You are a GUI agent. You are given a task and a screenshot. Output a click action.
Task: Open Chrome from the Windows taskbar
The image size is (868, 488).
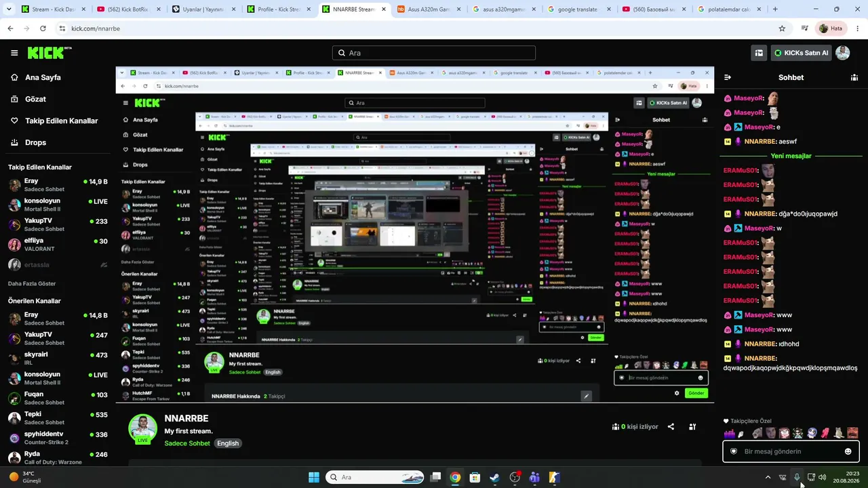pyautogui.click(x=455, y=477)
